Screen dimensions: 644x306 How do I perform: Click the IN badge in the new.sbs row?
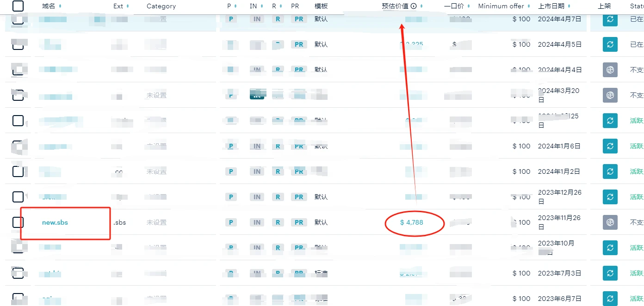(257, 222)
